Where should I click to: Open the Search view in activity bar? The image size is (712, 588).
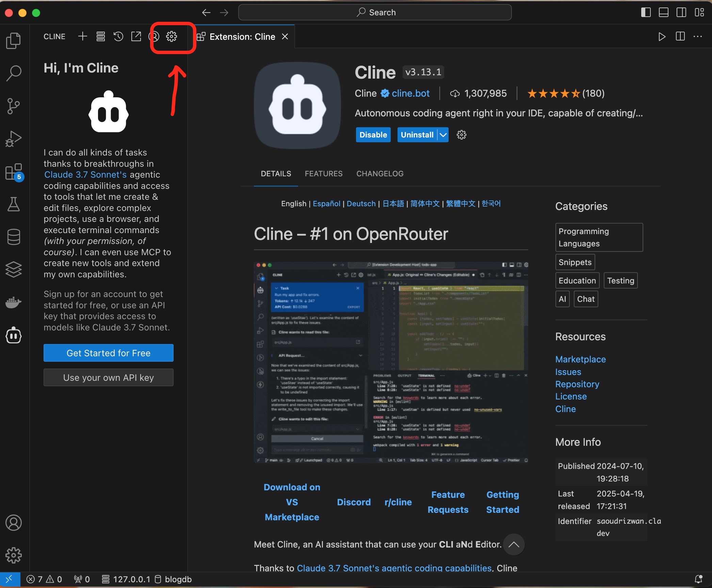point(14,73)
